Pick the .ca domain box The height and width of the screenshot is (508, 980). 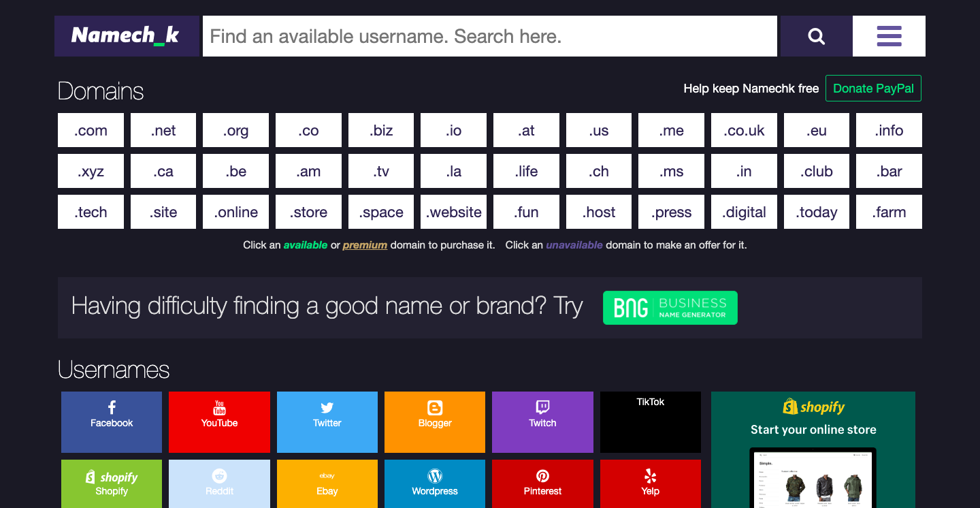click(x=163, y=171)
